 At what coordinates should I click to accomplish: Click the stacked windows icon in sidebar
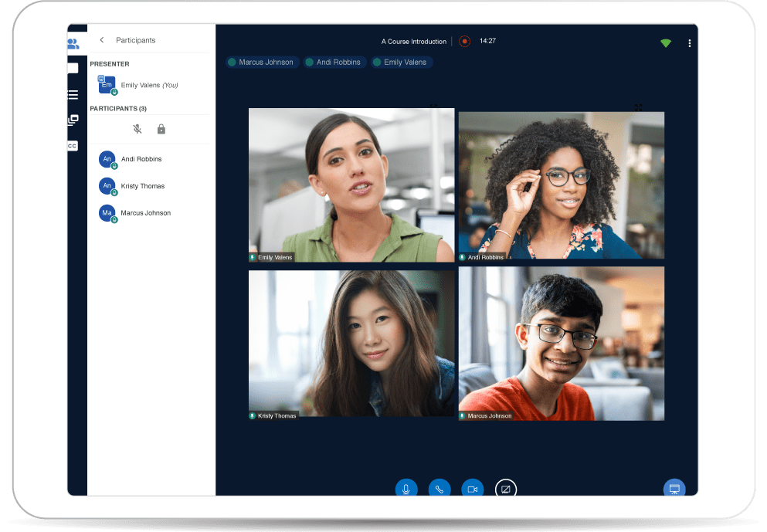[x=73, y=120]
